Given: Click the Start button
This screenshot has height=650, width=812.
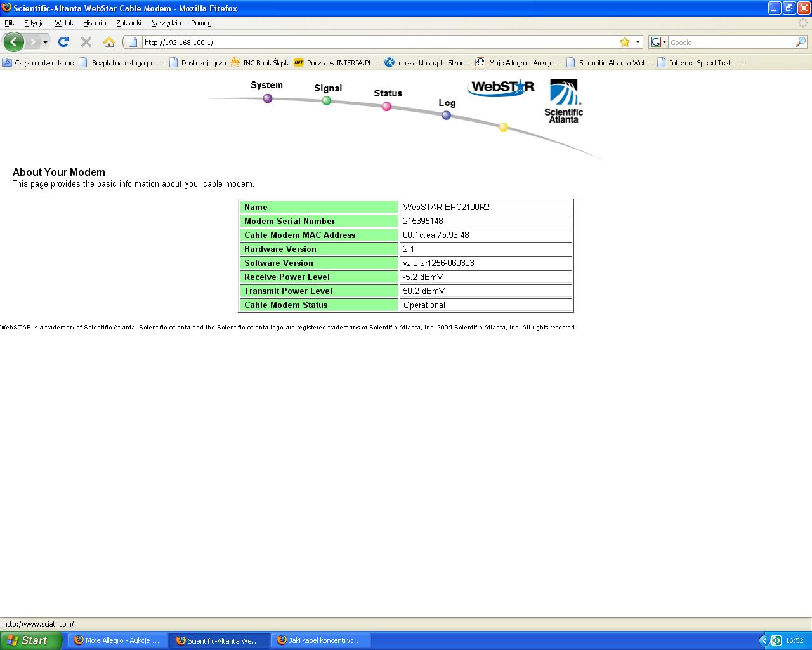Looking at the screenshot, I should (30, 640).
